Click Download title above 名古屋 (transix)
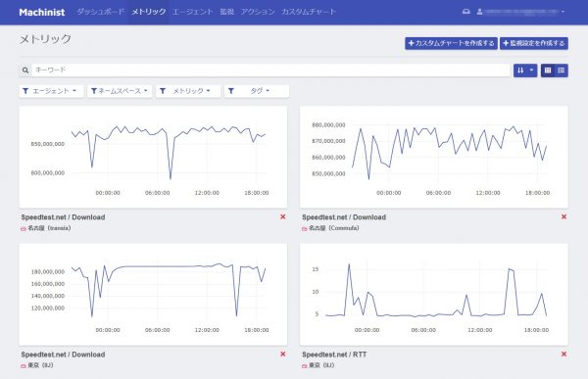This screenshot has width=588, height=379. [x=63, y=217]
